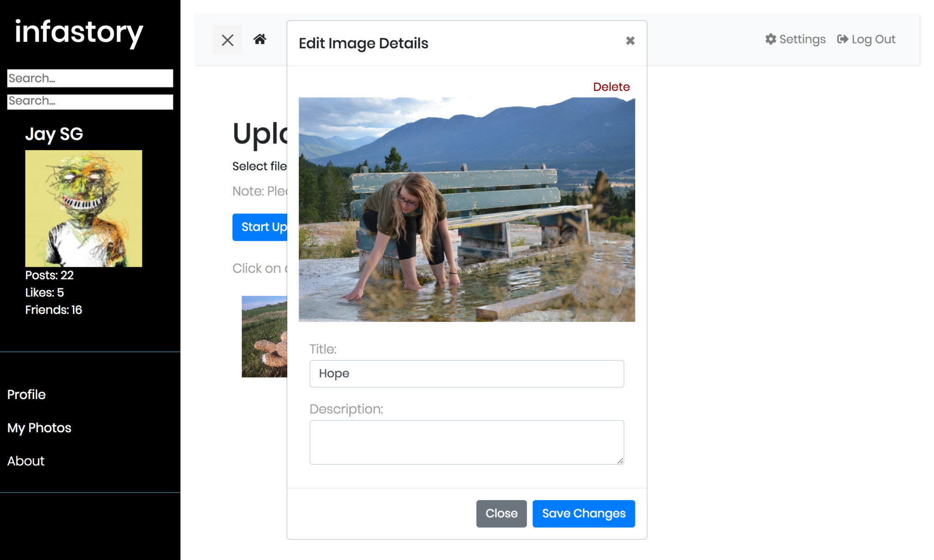Viewport: 934px width, 560px height.
Task: Click the home icon in top bar
Action: (259, 39)
